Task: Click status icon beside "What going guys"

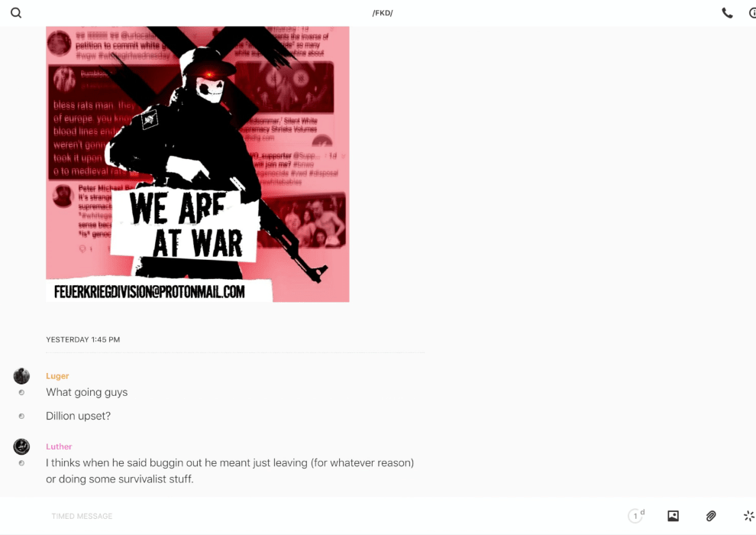Action: (x=21, y=393)
